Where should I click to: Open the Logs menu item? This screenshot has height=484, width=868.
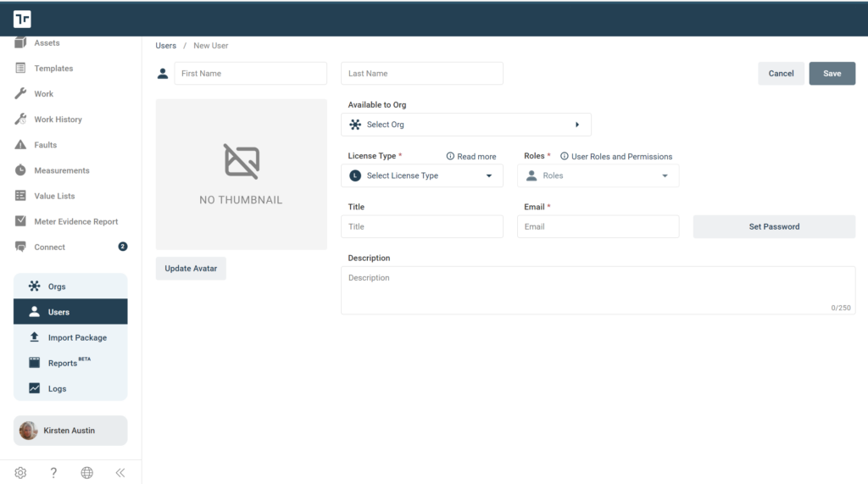click(70, 388)
